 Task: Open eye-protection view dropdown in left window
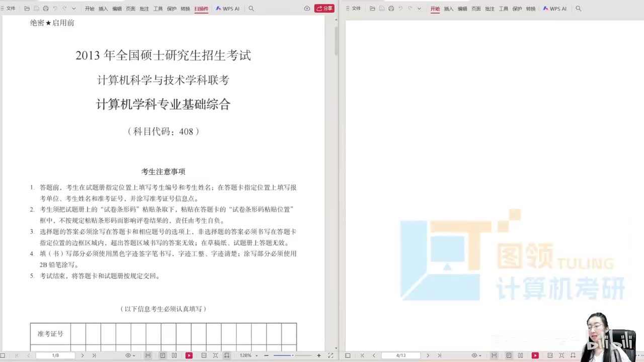click(x=130, y=355)
